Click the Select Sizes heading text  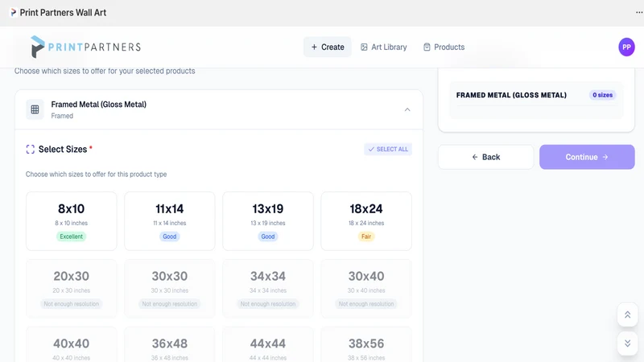pyautogui.click(x=63, y=149)
